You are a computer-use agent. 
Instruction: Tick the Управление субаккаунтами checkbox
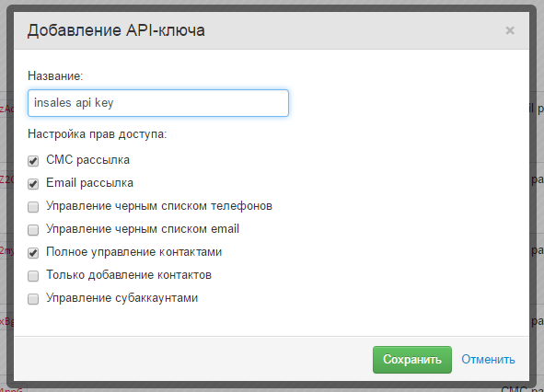point(33,299)
